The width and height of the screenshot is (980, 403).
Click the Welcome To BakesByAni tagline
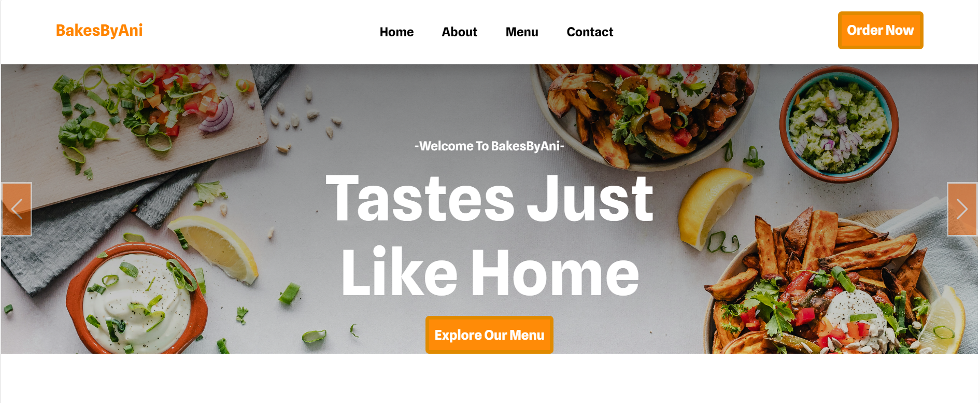tap(489, 146)
